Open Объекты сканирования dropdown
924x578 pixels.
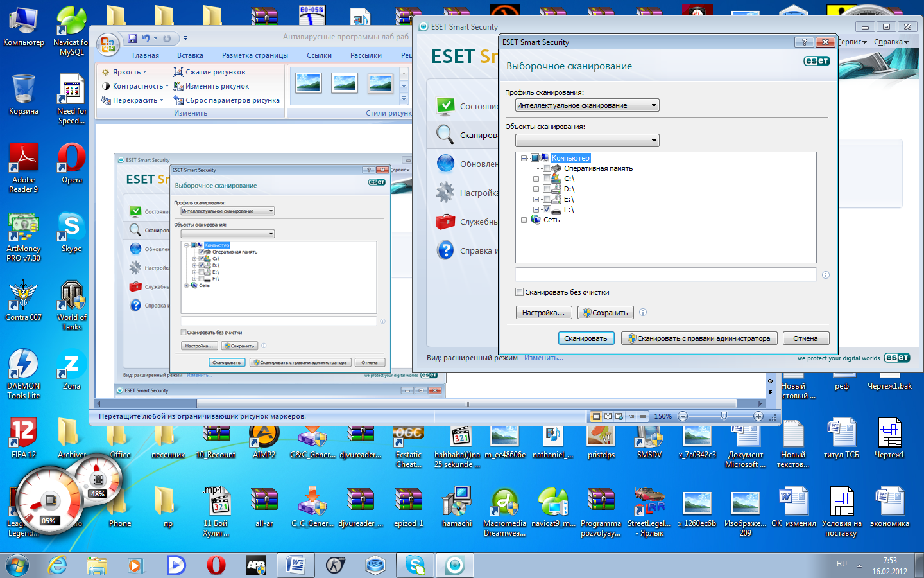point(587,141)
